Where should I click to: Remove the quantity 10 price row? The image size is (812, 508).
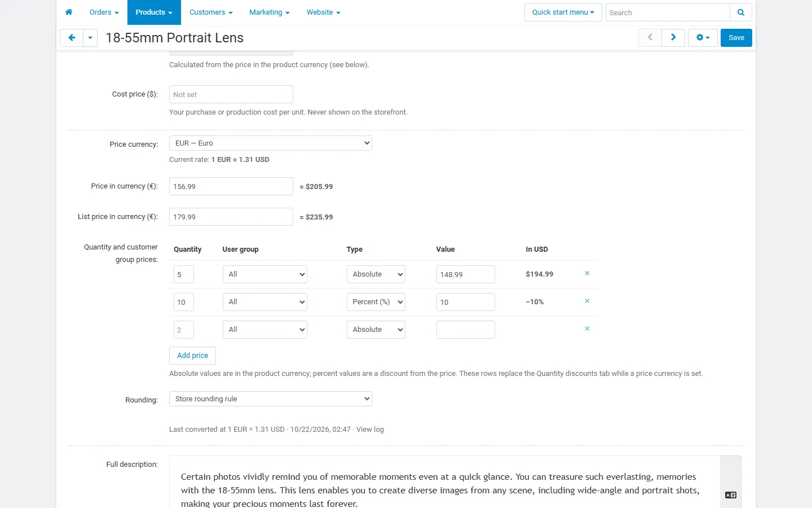click(587, 301)
